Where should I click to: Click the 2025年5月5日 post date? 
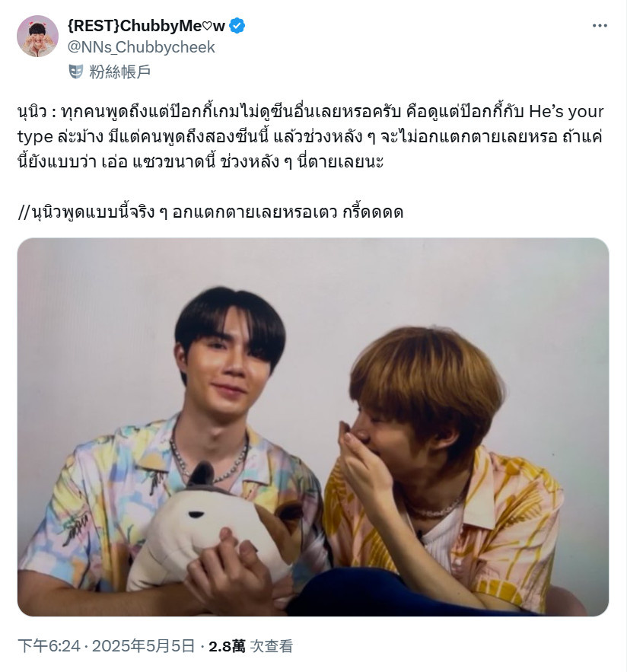point(144,646)
